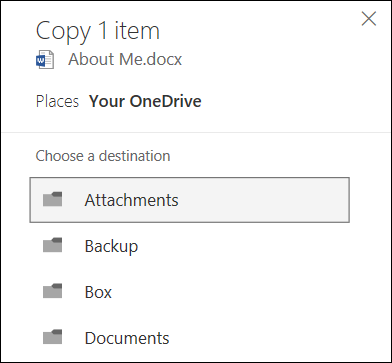Click the Choose a destination text

103,156
